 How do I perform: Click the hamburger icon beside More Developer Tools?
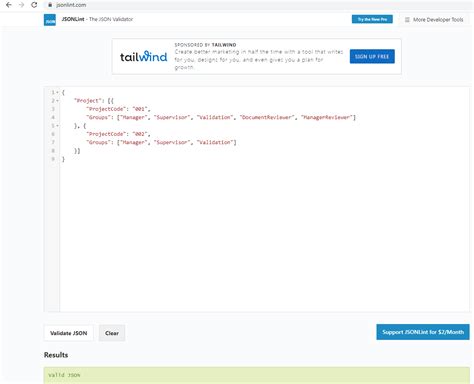[407, 20]
